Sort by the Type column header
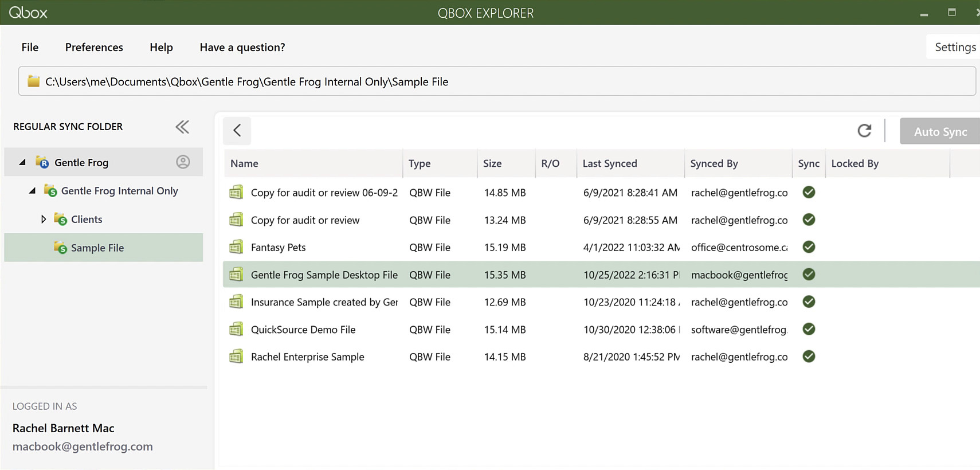This screenshot has height=470, width=980. pos(440,163)
